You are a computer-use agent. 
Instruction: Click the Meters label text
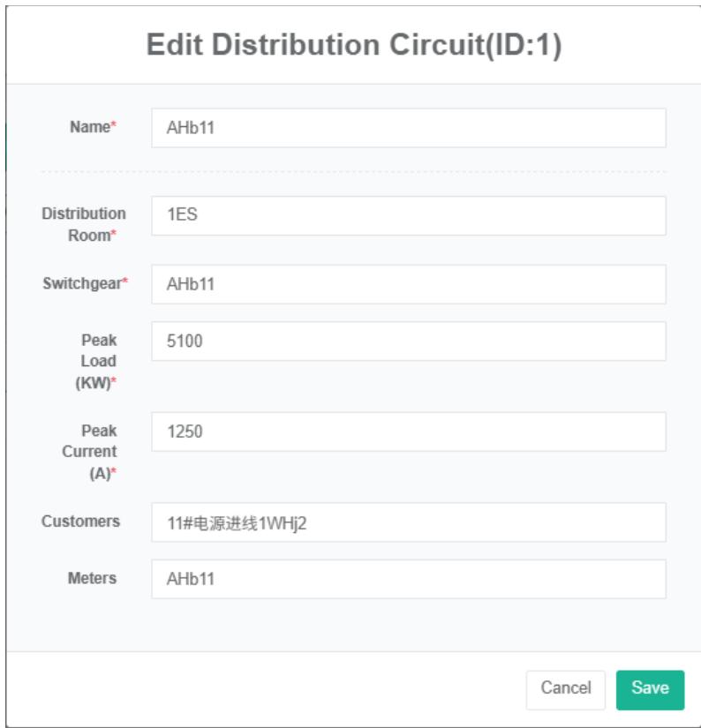point(92,578)
